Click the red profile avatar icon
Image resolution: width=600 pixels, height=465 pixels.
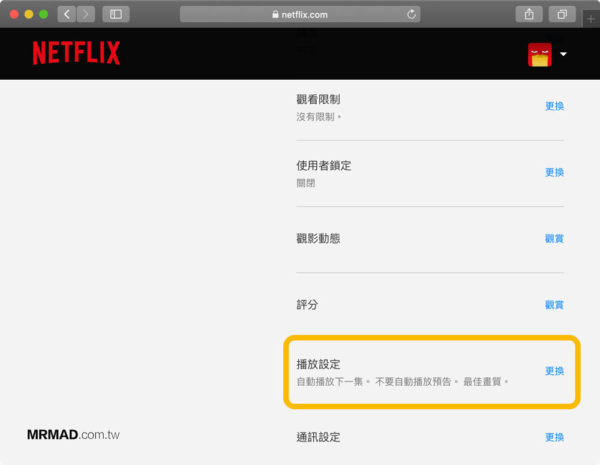point(539,55)
